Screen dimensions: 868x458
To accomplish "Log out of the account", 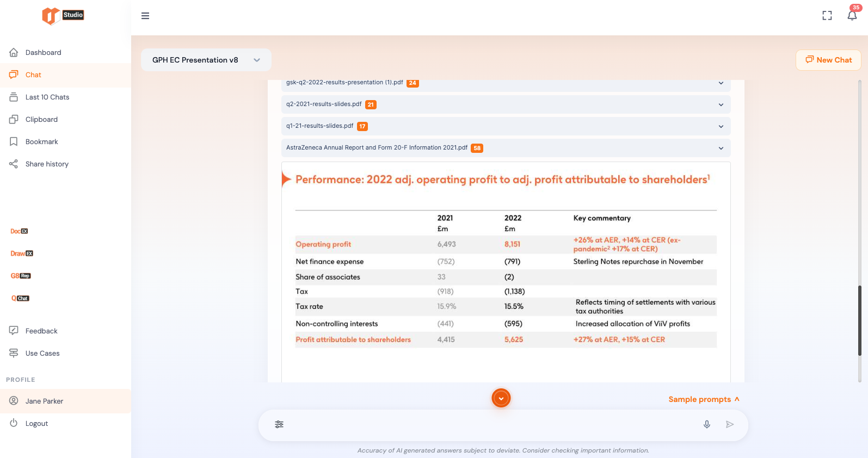I will [x=65, y=424].
